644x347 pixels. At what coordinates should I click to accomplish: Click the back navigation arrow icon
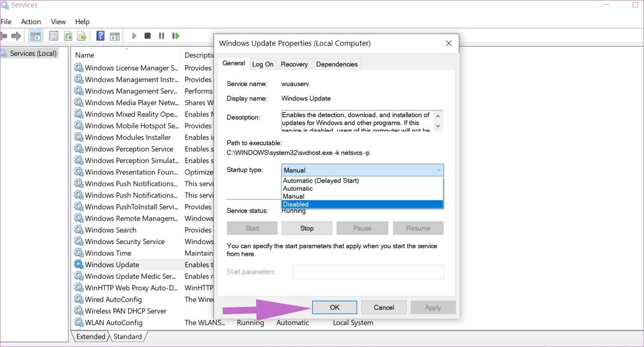5,36
